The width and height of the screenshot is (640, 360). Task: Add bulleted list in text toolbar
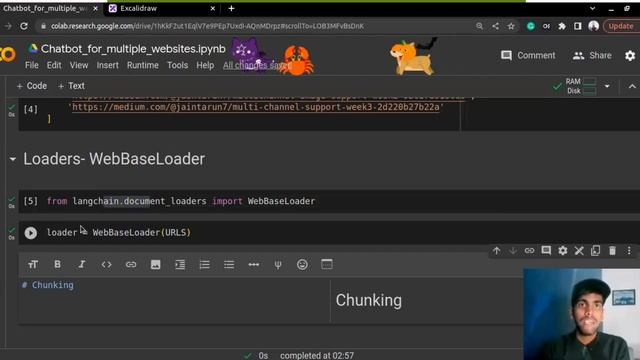point(229,264)
